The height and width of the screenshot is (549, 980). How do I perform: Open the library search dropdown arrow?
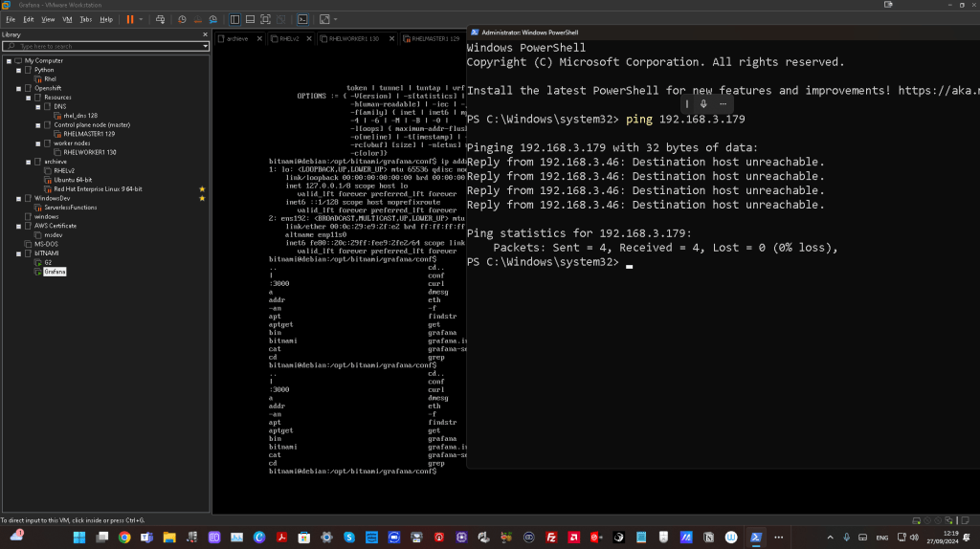point(205,46)
